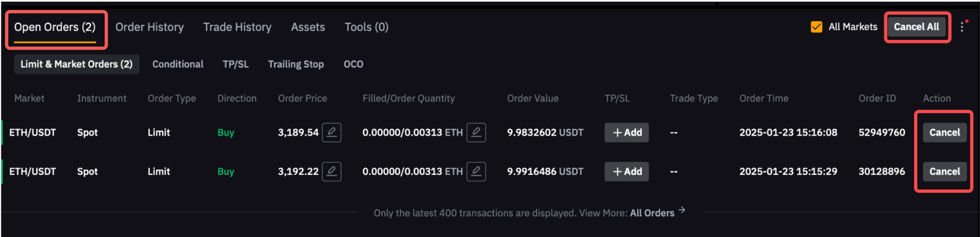Edit order price 3,189.54 pencil icon
The height and width of the screenshot is (237, 980).
tap(331, 133)
